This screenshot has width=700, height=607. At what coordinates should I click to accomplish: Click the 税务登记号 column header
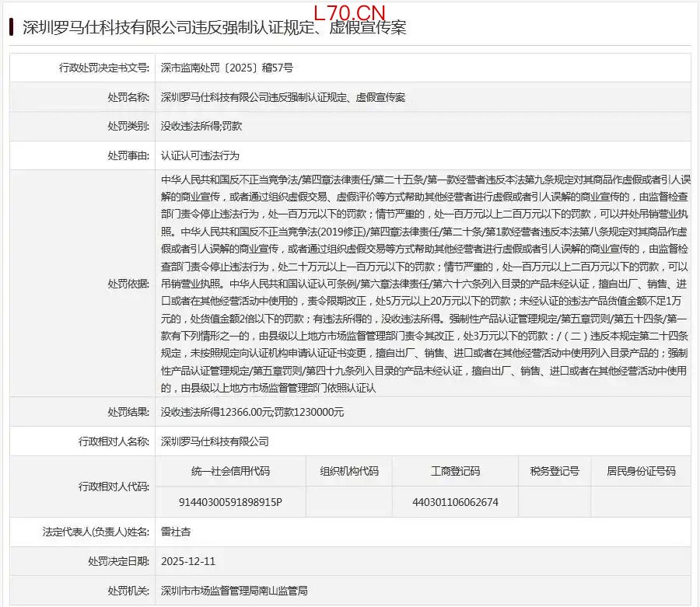(x=553, y=471)
